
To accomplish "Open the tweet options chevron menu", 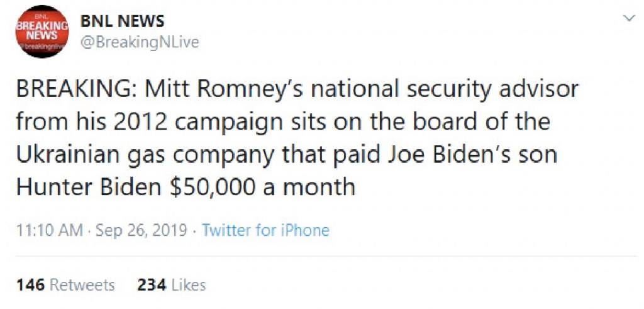I will pos(628,19).
